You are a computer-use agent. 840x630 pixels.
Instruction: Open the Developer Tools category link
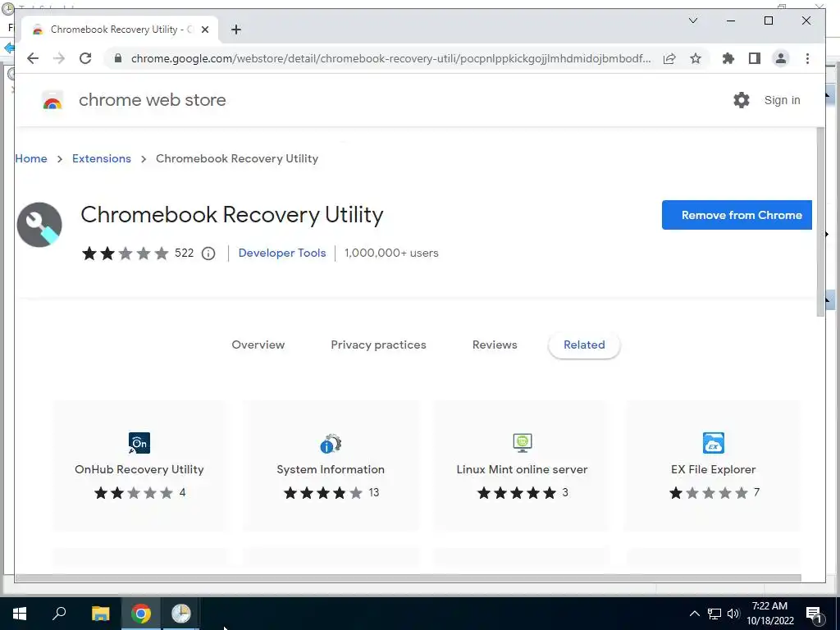pyautogui.click(x=282, y=253)
